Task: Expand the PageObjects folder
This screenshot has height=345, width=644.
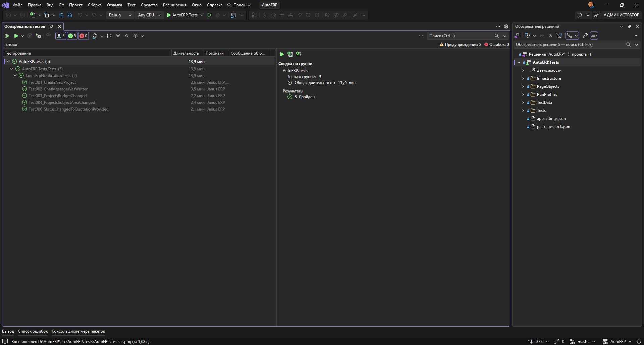Action: 523,86
